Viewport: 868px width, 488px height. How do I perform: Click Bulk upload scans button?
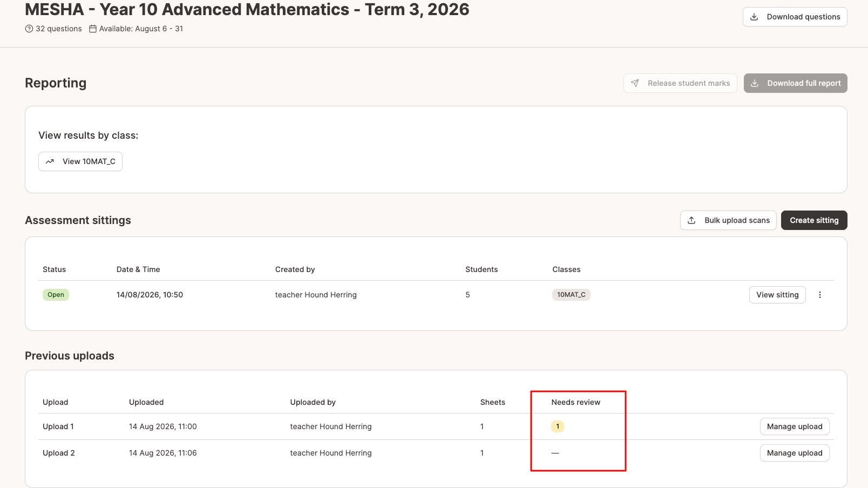tap(728, 220)
